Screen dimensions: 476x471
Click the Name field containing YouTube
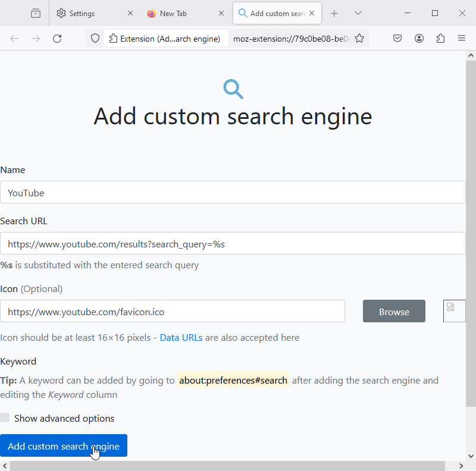pos(233,193)
